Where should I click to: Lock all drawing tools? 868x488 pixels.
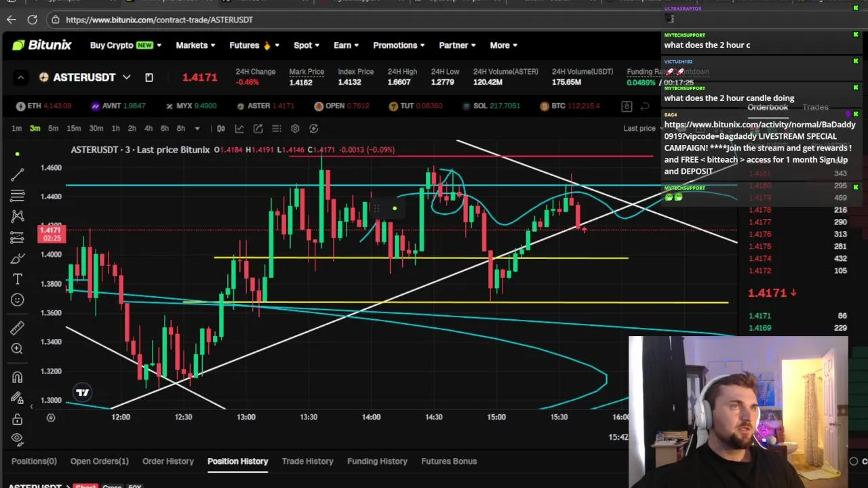click(18, 419)
